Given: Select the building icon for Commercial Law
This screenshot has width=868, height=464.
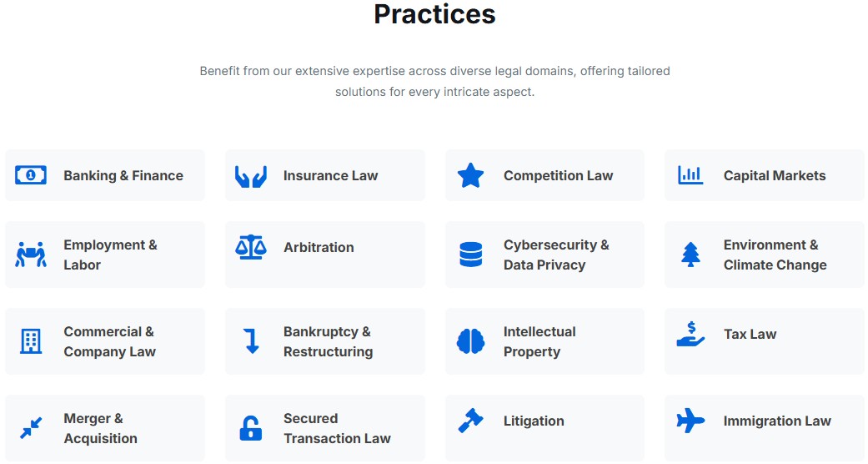Looking at the screenshot, I should click(x=31, y=341).
